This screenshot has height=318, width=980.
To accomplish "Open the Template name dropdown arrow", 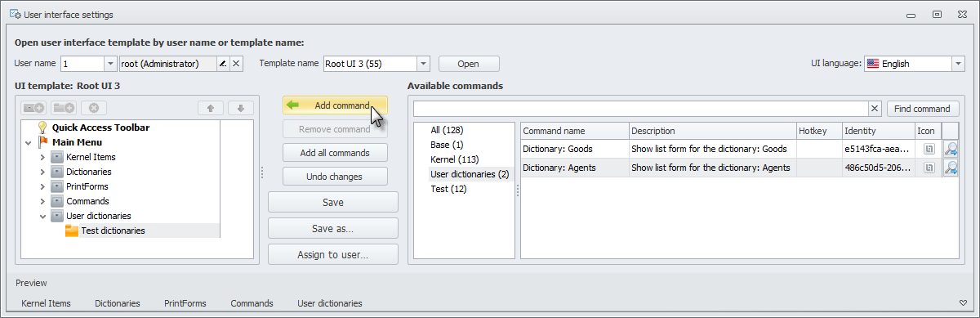I will point(423,64).
